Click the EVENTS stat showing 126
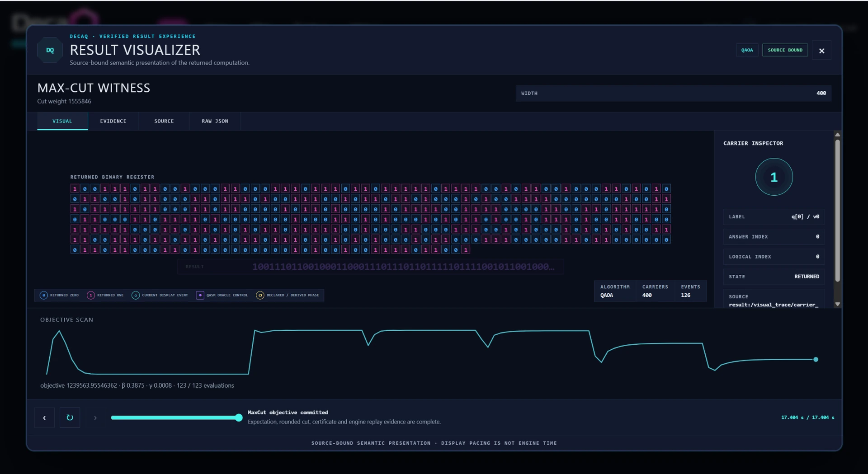This screenshot has width=868, height=474. (x=690, y=291)
